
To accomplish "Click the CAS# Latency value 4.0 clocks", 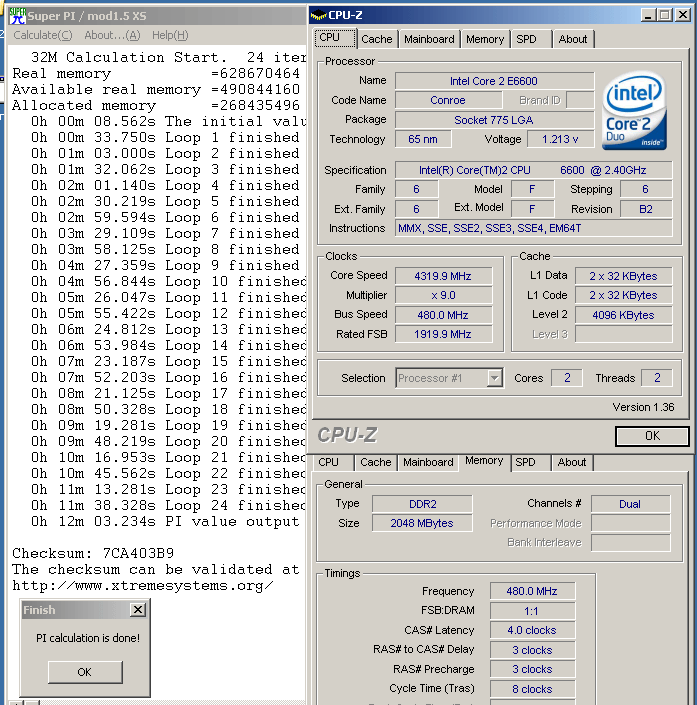I will click(x=532, y=630).
